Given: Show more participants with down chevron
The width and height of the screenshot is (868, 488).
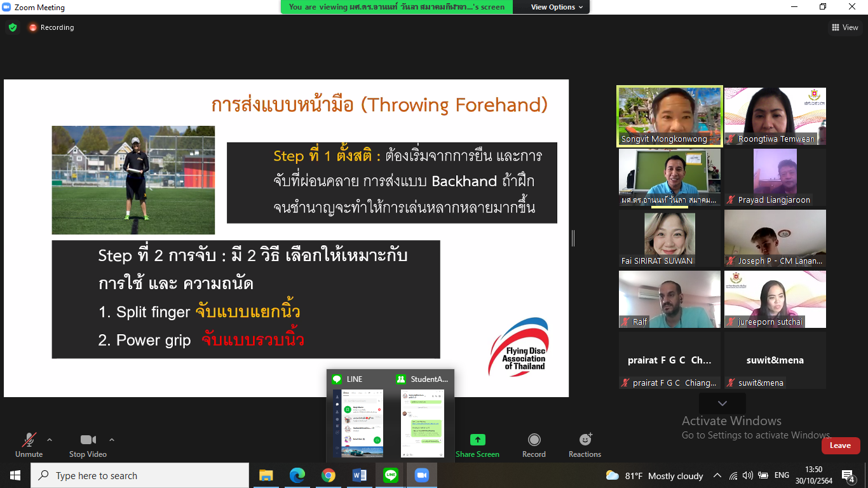Looking at the screenshot, I should click(722, 403).
